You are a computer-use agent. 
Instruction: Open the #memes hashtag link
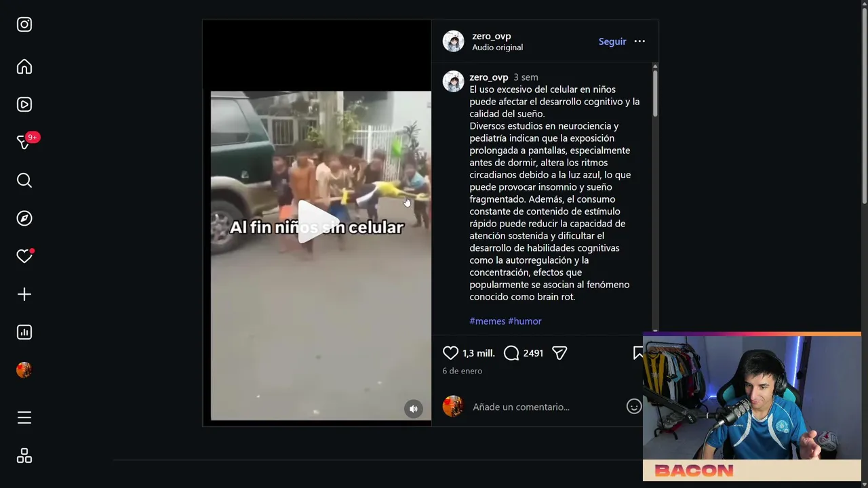pyautogui.click(x=488, y=321)
